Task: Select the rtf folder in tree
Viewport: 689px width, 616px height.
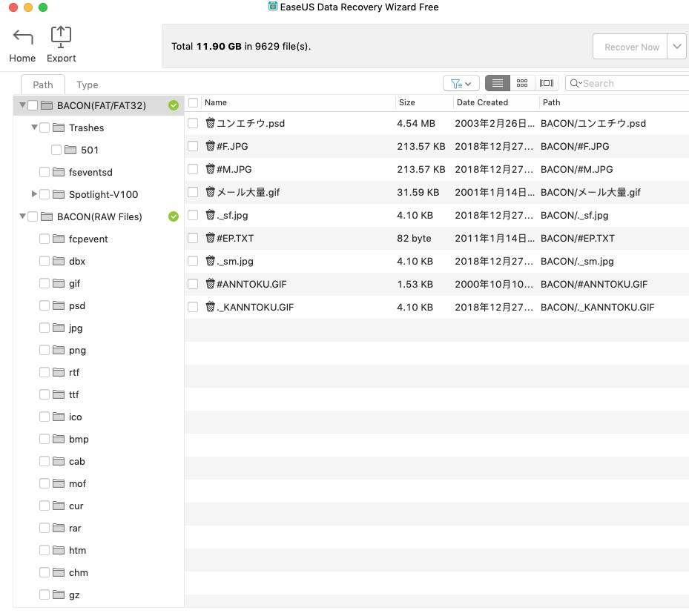Action: click(74, 372)
